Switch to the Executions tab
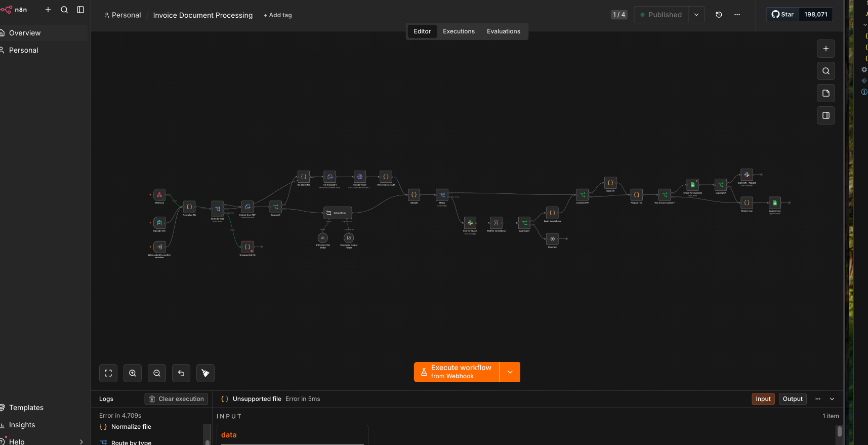868x445 pixels. 459,31
